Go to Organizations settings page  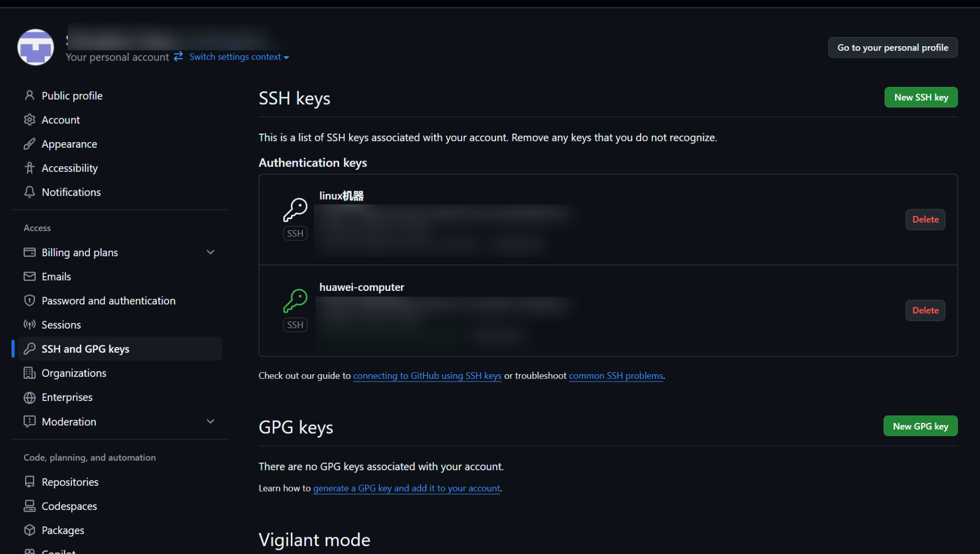(74, 373)
